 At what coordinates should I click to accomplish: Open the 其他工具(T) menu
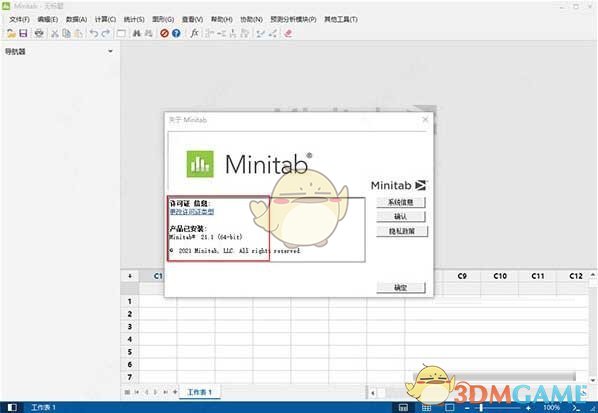click(341, 19)
